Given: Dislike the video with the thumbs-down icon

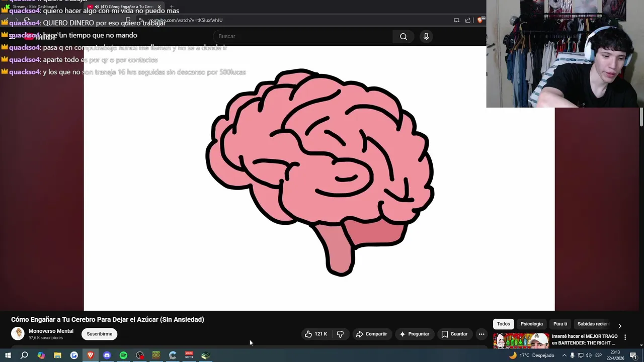Looking at the screenshot, I should coord(340,334).
